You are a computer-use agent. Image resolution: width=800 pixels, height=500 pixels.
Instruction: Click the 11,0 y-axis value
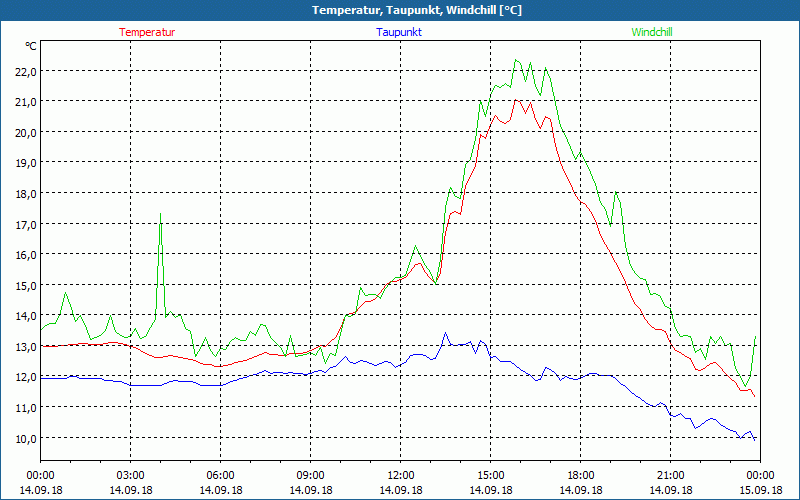27,408
